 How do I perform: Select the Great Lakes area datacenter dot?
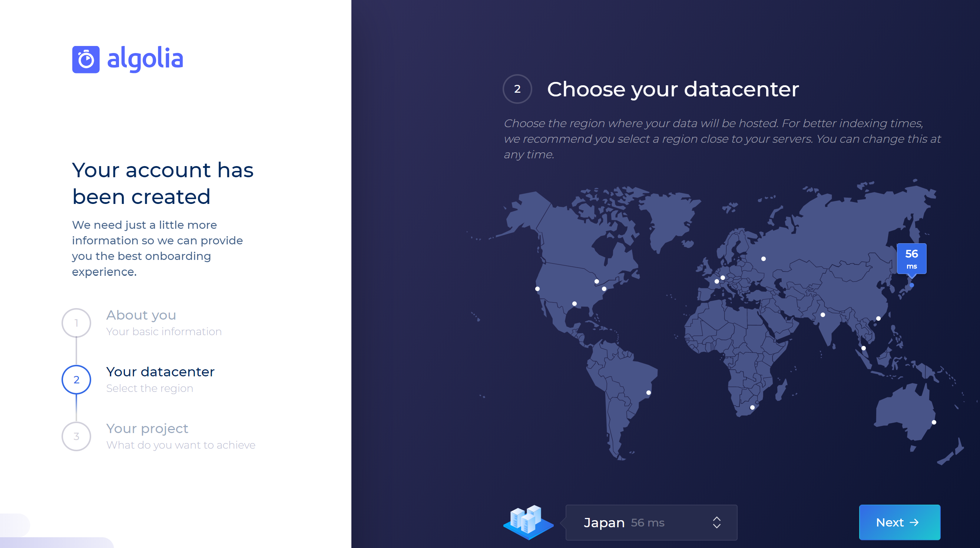[x=596, y=282]
